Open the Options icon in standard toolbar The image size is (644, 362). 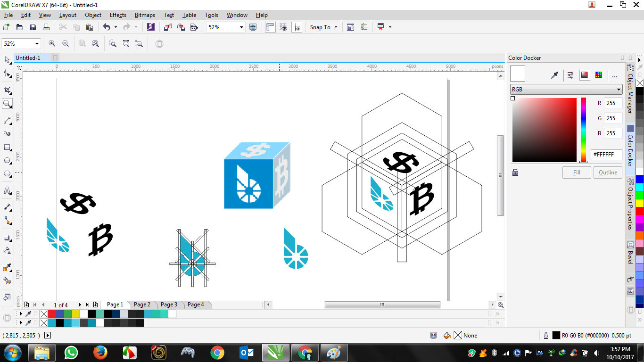363,27
